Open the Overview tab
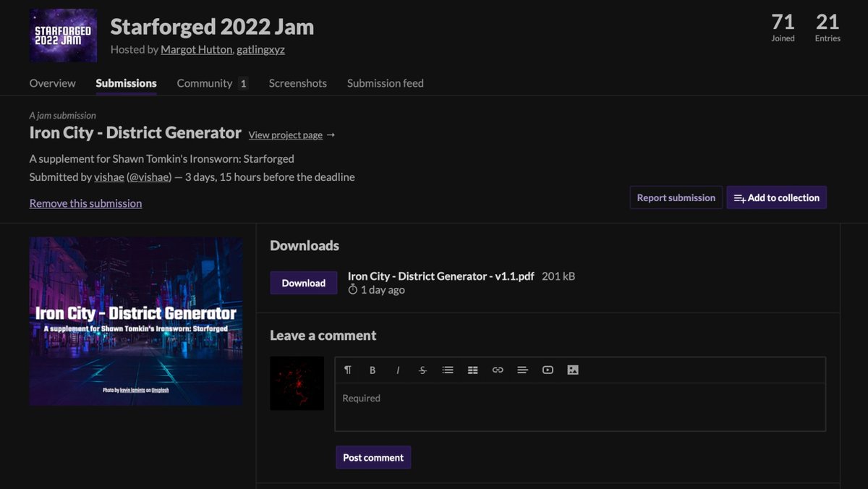The image size is (868, 489). click(52, 83)
